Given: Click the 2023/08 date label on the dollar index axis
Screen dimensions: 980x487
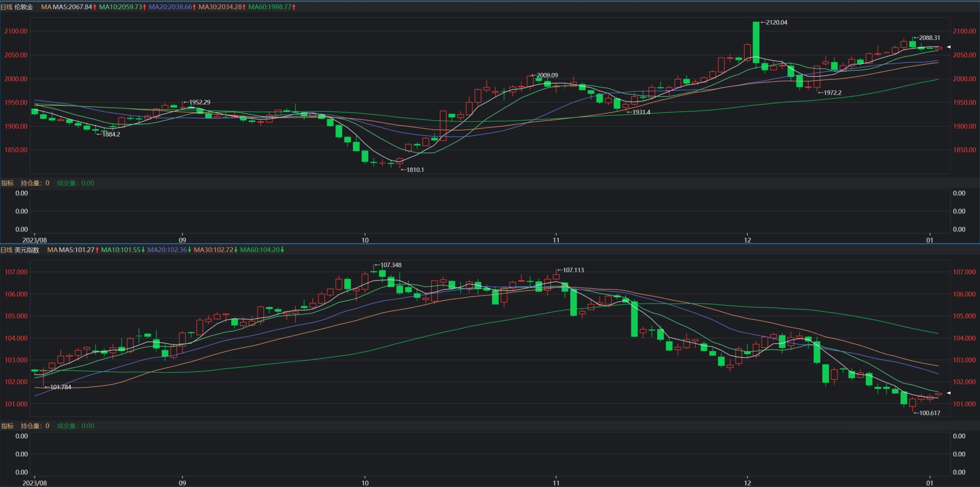Looking at the screenshot, I should coord(35,483).
